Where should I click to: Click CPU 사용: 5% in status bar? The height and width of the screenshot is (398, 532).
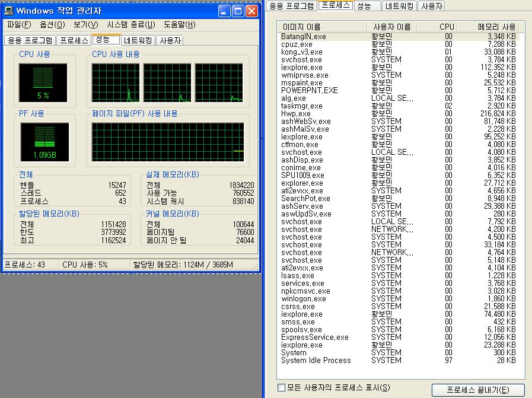coord(85,265)
